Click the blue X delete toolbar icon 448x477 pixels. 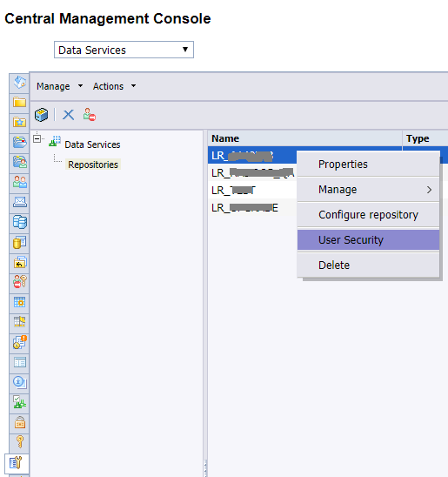point(69,115)
